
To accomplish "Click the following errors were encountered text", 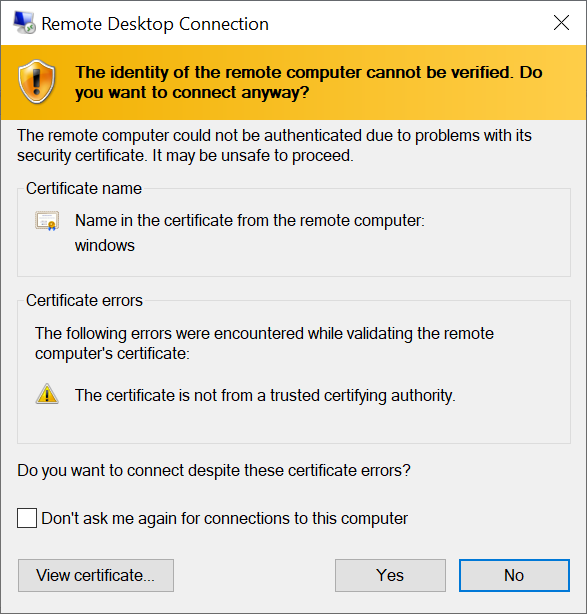I will [x=264, y=343].
